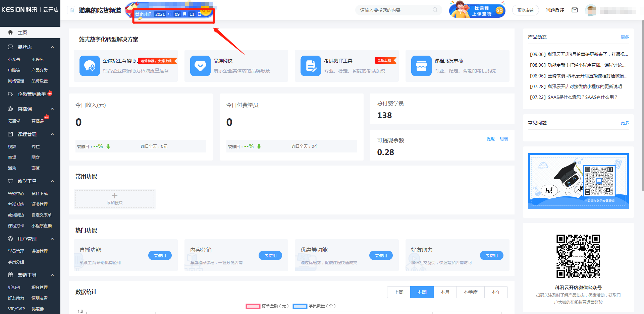644x314 pixels.
Task: Open the 07.22 SAAS是什么意思 news item
Action: [x=573, y=97]
